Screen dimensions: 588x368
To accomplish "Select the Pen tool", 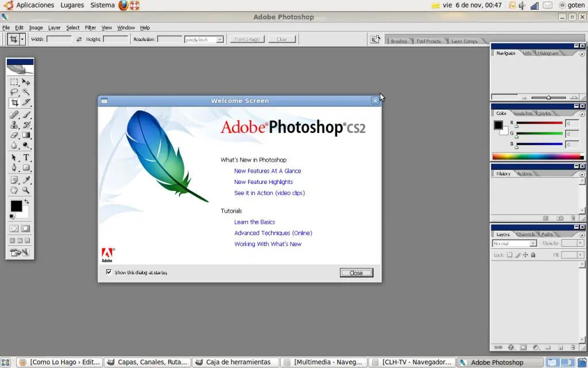I will pyautogui.click(x=14, y=168).
